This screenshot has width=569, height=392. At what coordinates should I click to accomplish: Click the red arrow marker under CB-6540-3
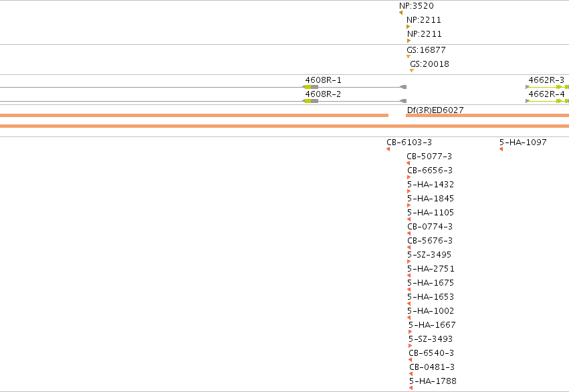click(411, 360)
